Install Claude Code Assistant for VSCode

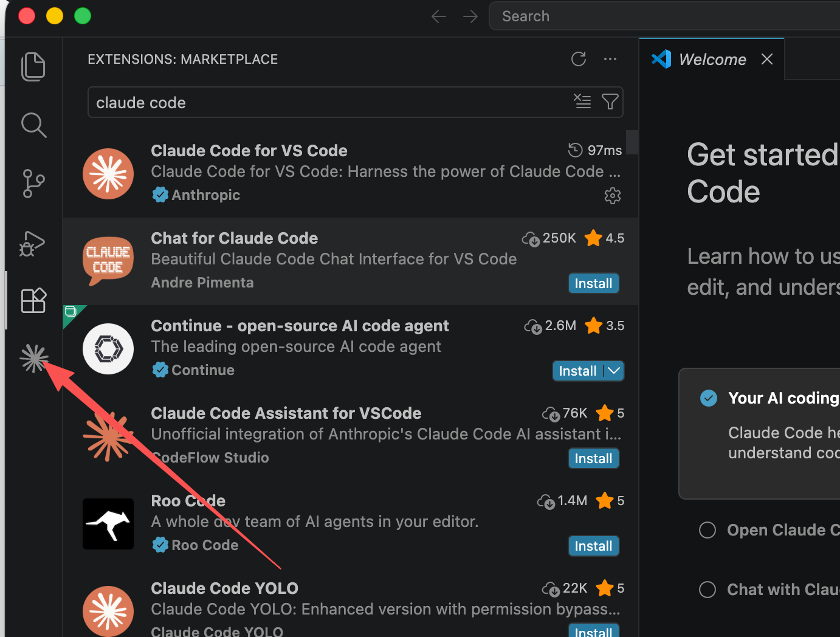point(593,458)
